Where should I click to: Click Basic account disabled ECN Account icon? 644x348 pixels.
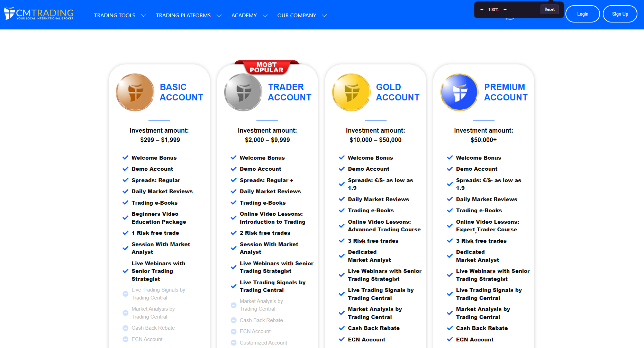click(x=126, y=339)
